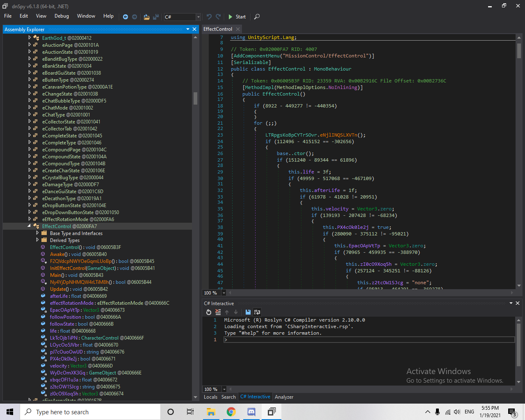Toggle word wrap in C# Interactive
Screen dimensions: 525x420
pyautogui.click(x=257, y=312)
